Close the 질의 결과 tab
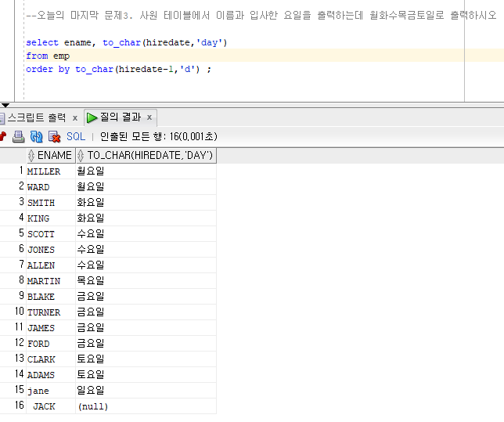The width and height of the screenshot is (504, 422). pyautogui.click(x=149, y=118)
